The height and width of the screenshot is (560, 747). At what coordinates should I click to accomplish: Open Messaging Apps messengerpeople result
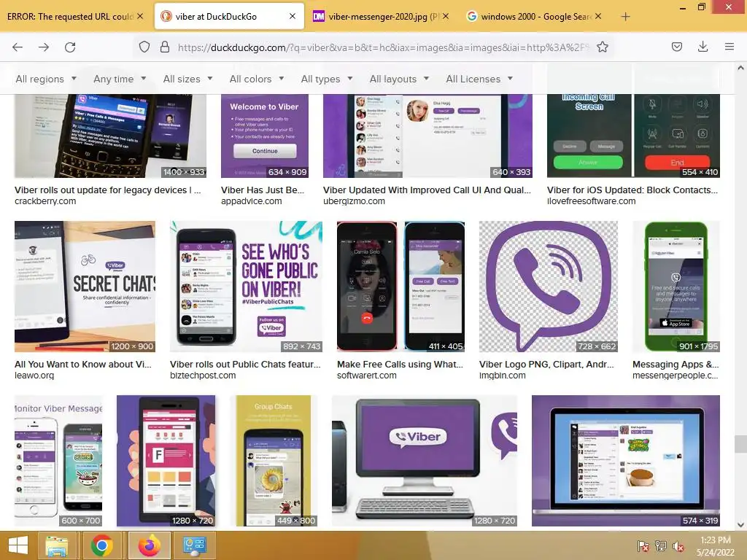676,365
